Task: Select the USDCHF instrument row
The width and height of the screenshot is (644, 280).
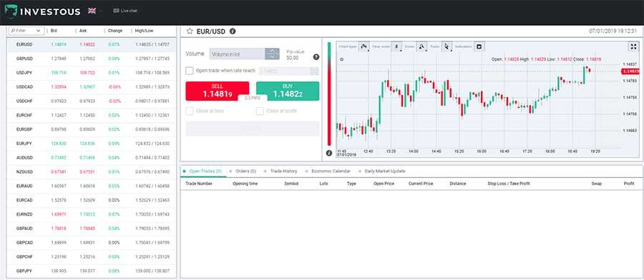Action: [92, 101]
